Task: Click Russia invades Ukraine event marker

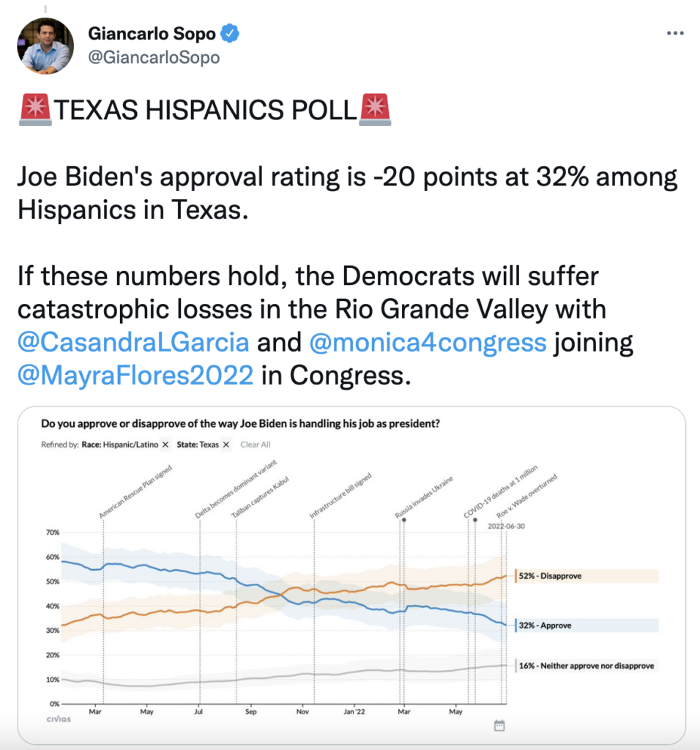Action: point(403,519)
